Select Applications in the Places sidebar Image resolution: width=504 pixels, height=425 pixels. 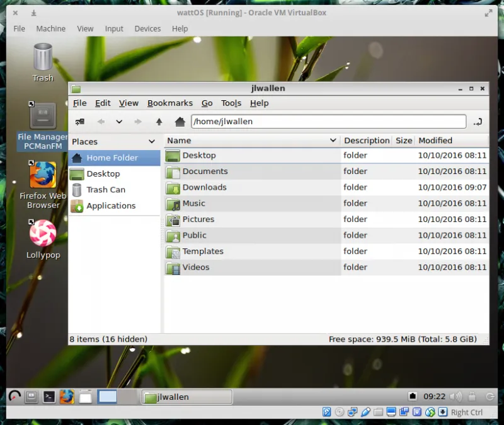111,206
